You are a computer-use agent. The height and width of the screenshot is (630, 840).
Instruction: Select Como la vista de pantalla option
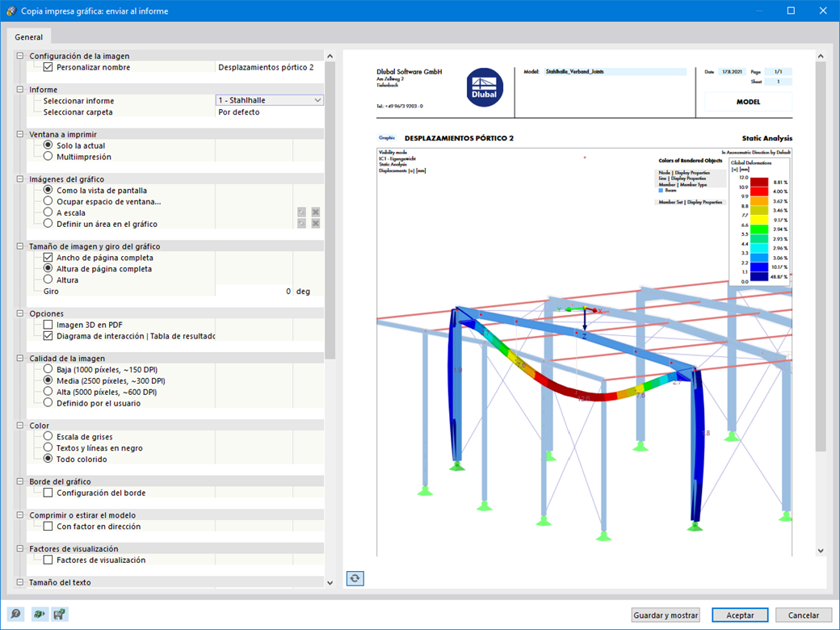[x=48, y=190]
